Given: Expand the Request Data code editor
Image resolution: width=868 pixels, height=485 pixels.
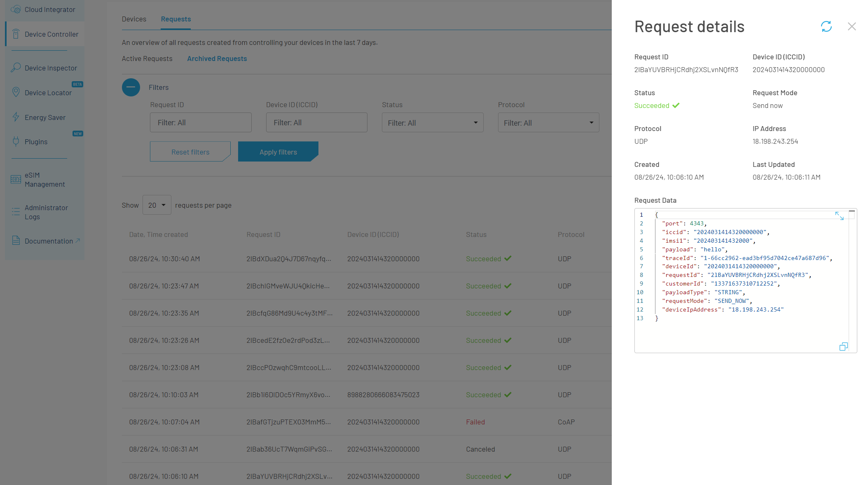Looking at the screenshot, I should click(x=839, y=216).
